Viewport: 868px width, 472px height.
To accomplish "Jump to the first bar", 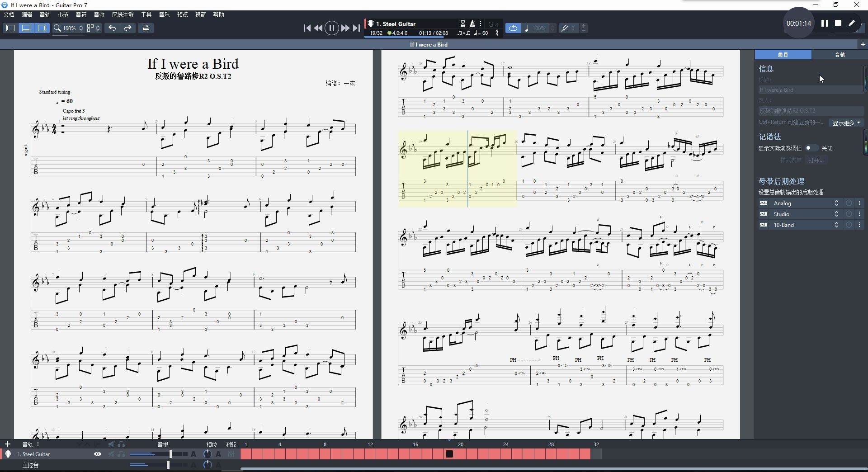I will [x=307, y=28].
